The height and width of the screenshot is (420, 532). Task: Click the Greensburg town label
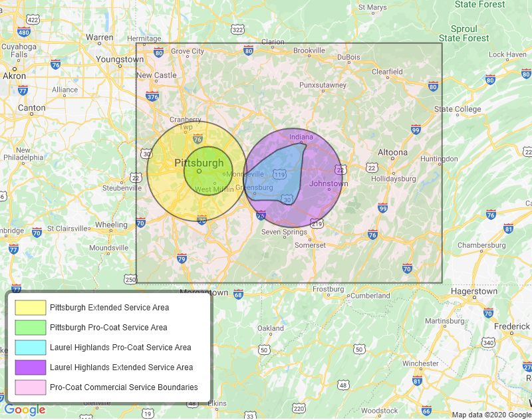tap(254, 187)
